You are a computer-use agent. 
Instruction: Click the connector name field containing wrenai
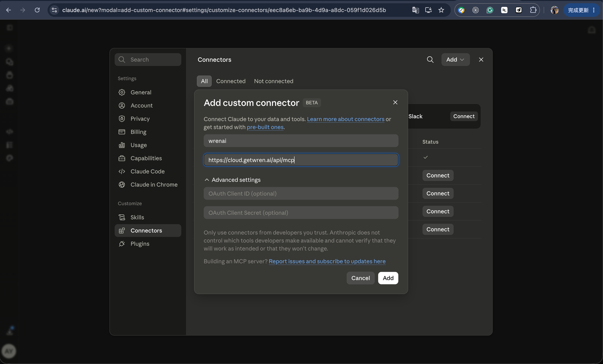301,141
